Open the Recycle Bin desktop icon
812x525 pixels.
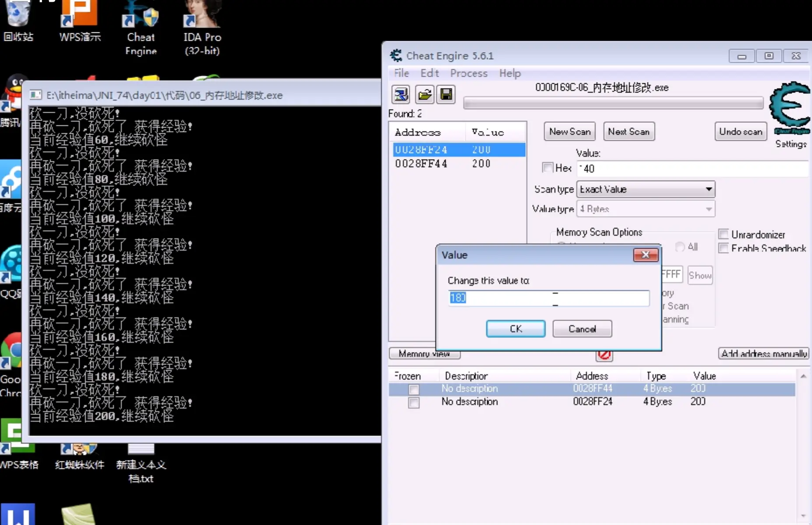point(18,21)
